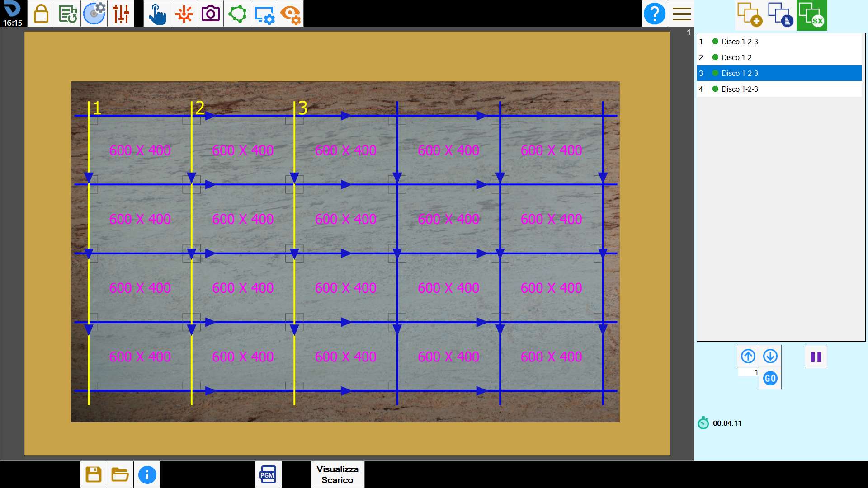The height and width of the screenshot is (488, 868).
Task: Open the blue help question mark
Action: [x=655, y=14]
